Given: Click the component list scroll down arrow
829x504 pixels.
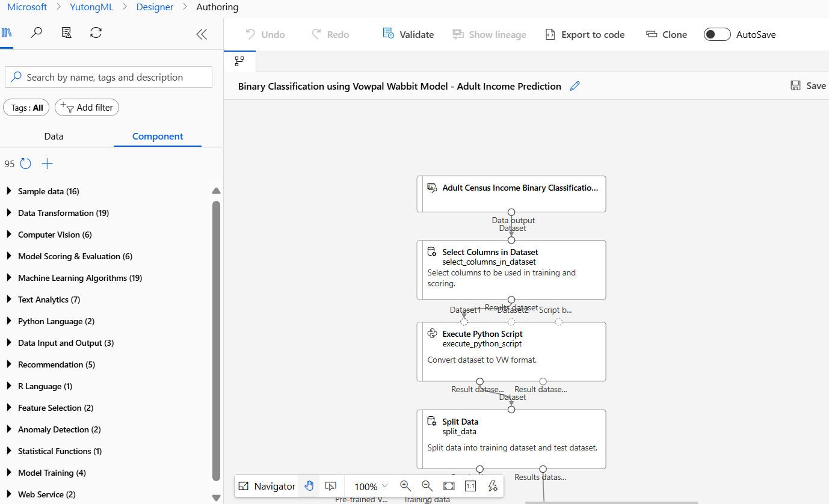Looking at the screenshot, I should [x=217, y=498].
